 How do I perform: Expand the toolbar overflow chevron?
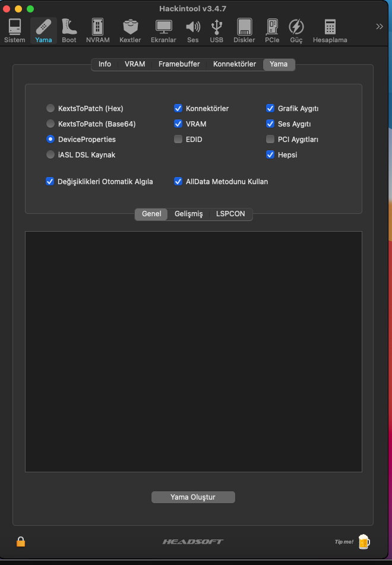click(x=380, y=26)
